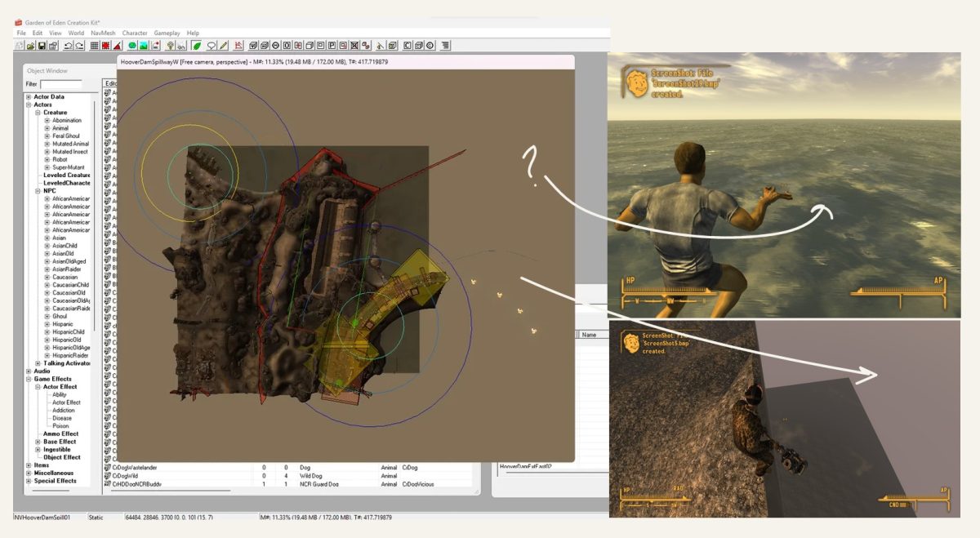980x538 pixels.
Task: Click the green sphere toolbar icon
Action: [x=132, y=45]
